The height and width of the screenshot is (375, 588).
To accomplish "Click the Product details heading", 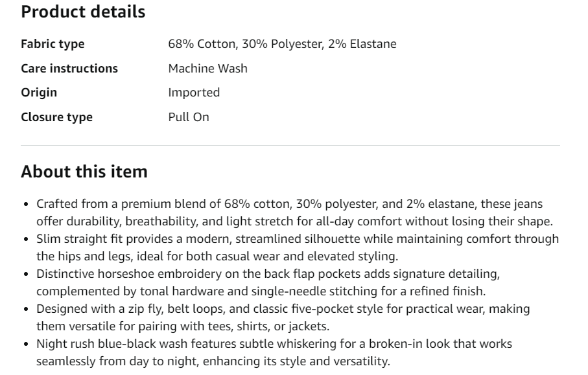I will 83,12.
